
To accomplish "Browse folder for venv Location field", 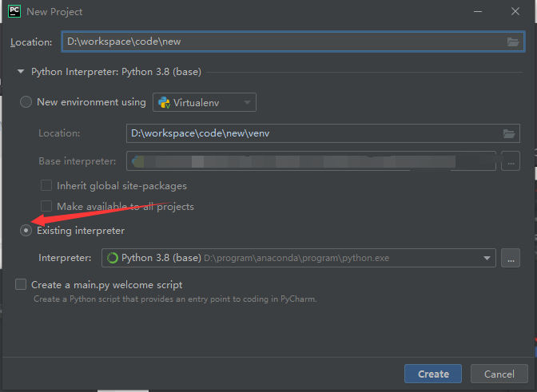I will coord(509,133).
